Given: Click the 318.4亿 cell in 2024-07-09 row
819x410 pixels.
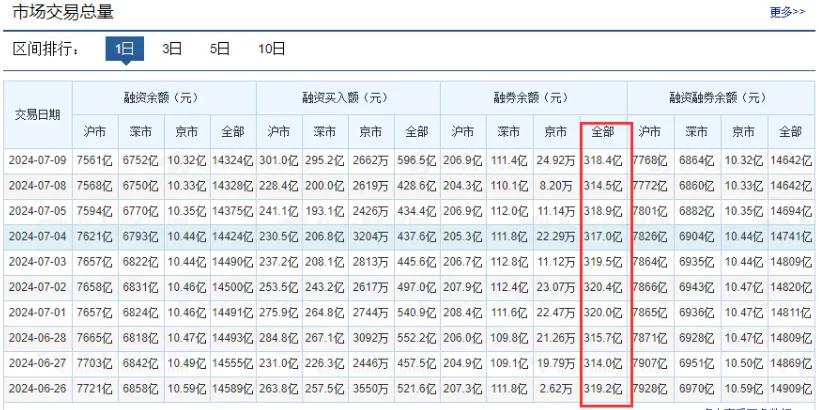Looking at the screenshot, I should pyautogui.click(x=603, y=160).
